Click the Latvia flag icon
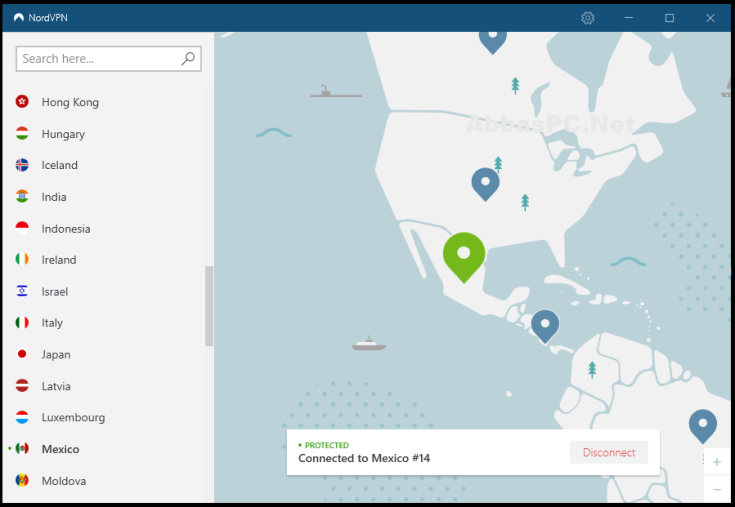 click(x=22, y=385)
